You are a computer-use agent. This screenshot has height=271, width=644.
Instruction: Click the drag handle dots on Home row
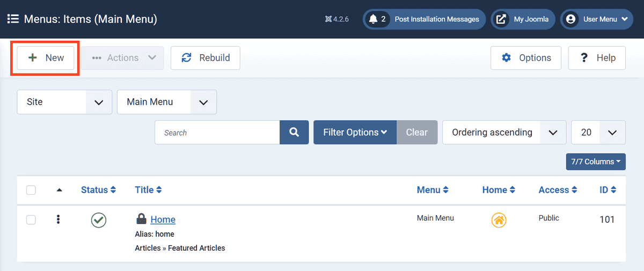click(58, 219)
